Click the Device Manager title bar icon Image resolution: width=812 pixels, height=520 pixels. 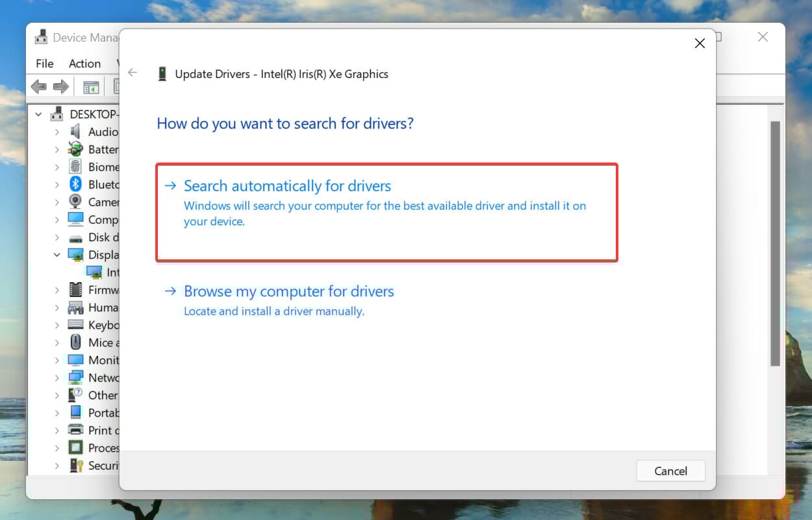coord(42,38)
